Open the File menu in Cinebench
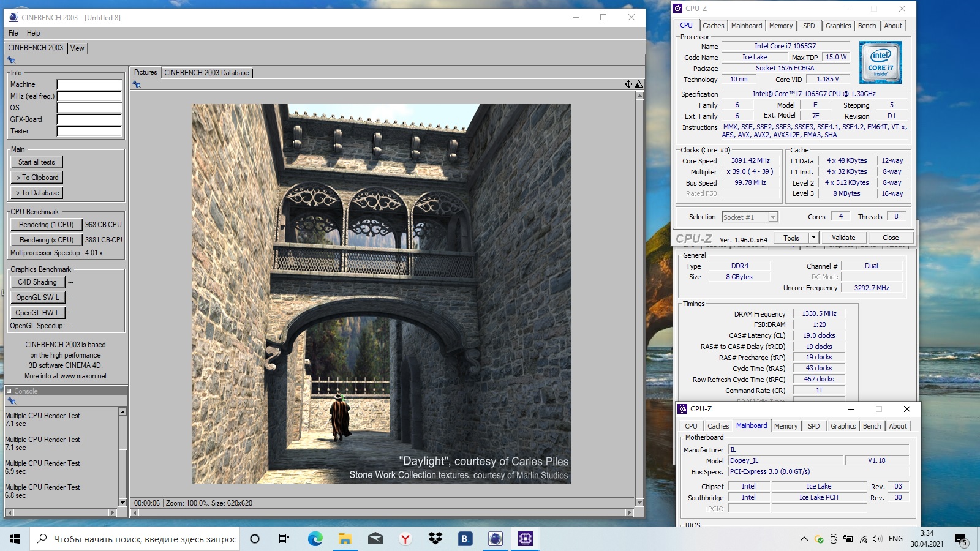This screenshot has width=980, height=551. [x=13, y=33]
